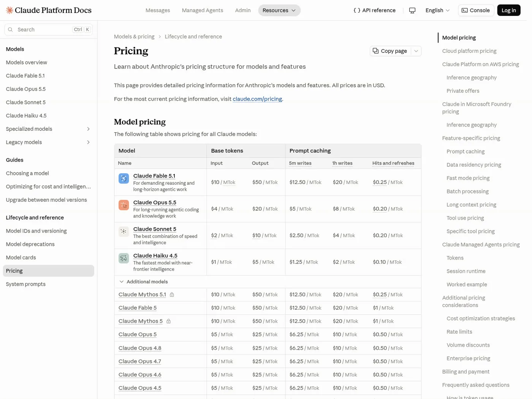Open Claude Opus 4.6 table link
Image resolution: width=532 pixels, height=399 pixels.
tap(140, 375)
